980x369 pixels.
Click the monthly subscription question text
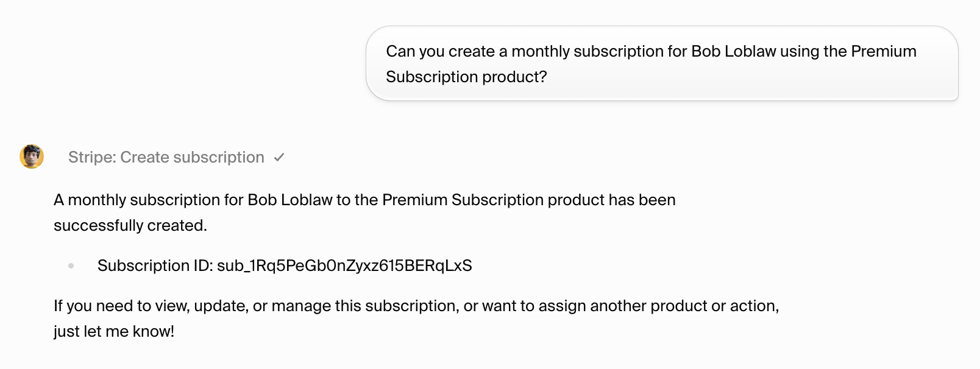(650, 51)
